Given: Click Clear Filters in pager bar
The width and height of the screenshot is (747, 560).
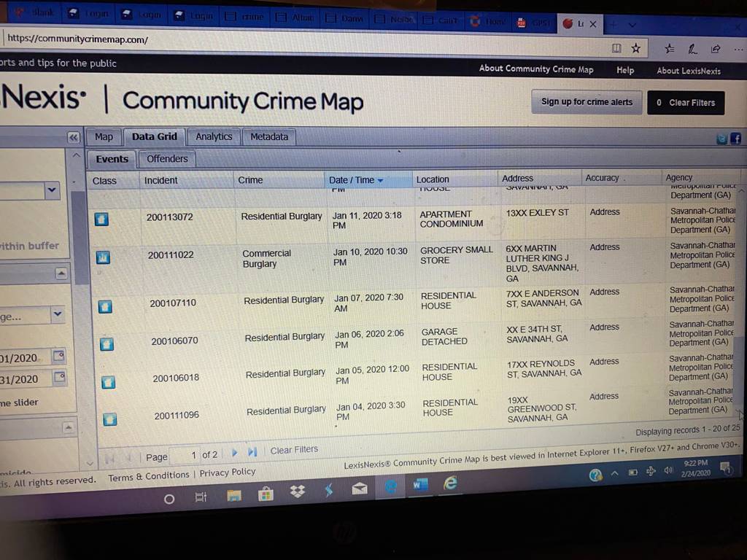Looking at the screenshot, I should (x=294, y=449).
